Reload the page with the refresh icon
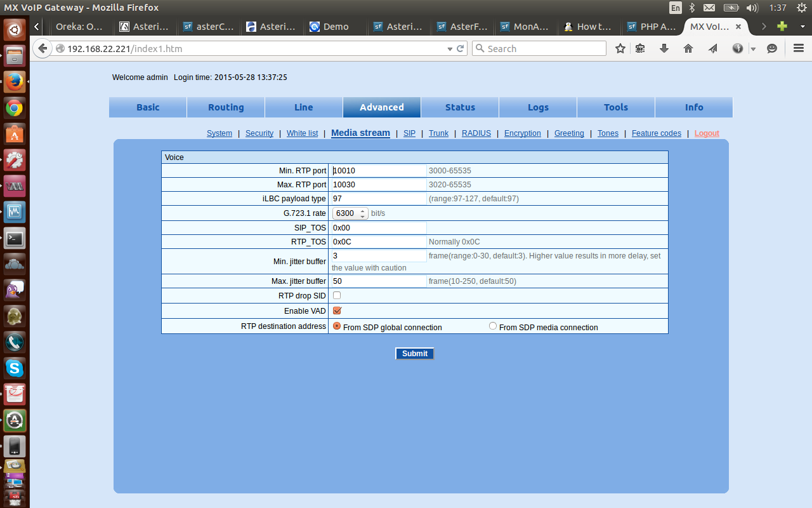The width and height of the screenshot is (812, 508). click(x=461, y=48)
